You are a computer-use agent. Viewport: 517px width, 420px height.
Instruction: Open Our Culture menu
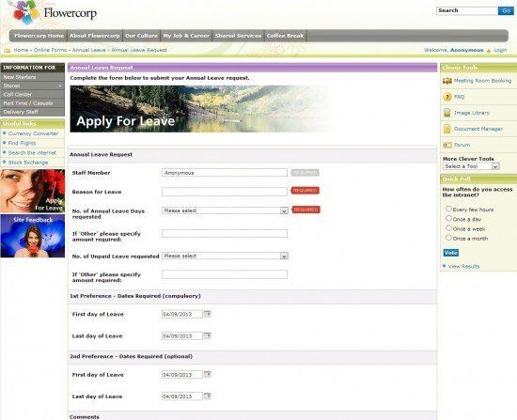coord(141,36)
